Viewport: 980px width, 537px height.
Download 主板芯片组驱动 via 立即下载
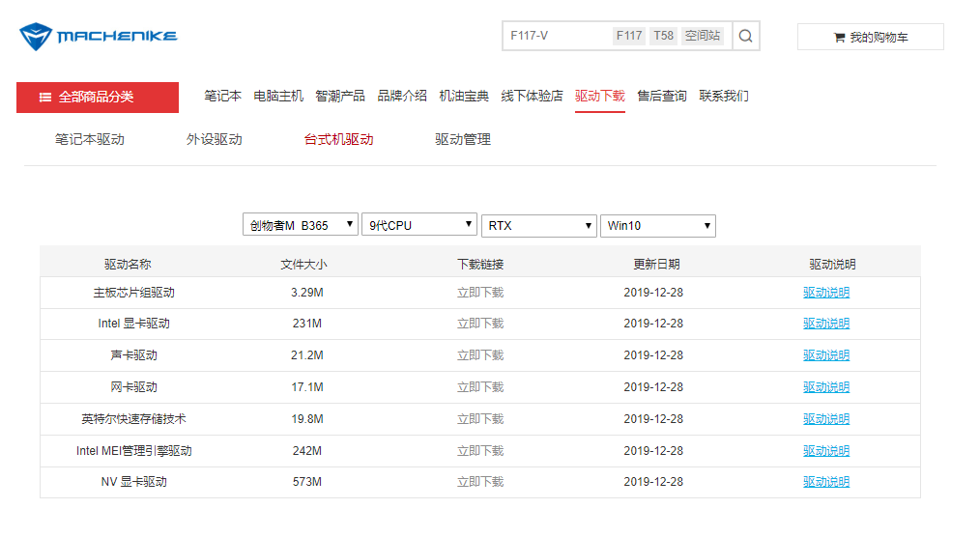click(480, 293)
